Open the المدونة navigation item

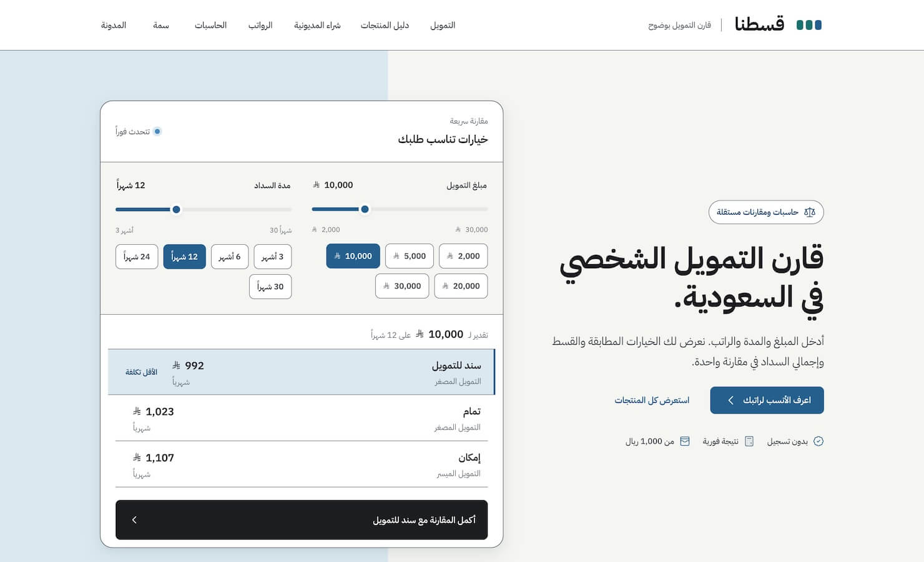pos(114,25)
